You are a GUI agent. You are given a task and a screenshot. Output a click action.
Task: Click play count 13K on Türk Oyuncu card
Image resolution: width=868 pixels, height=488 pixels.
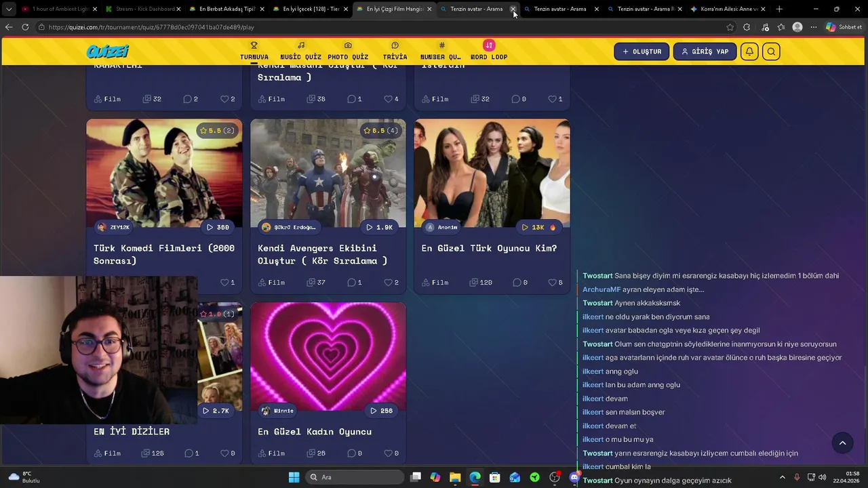click(539, 227)
